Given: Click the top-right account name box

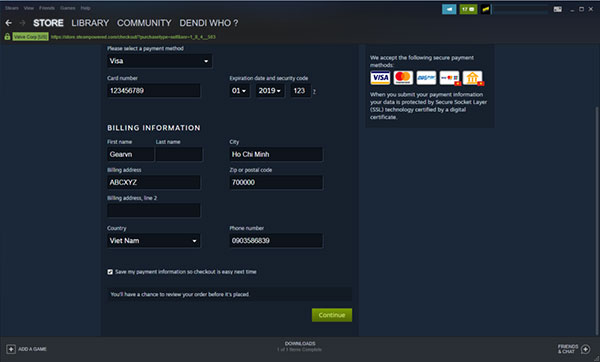Looking at the screenshot, I should (x=520, y=9).
